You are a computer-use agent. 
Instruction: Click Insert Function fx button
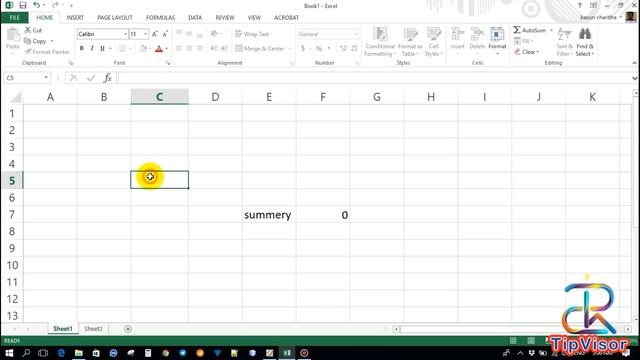107,78
